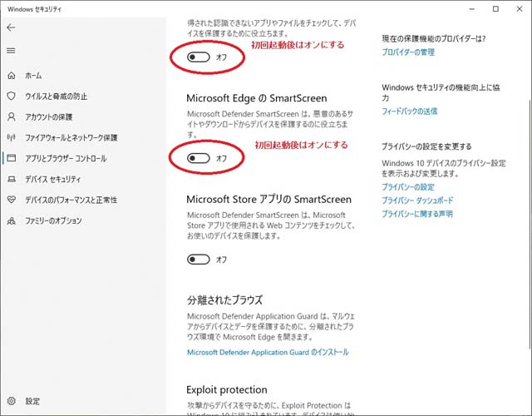
Task: Open プライバシー ダッシュボード link
Action: [x=417, y=201]
